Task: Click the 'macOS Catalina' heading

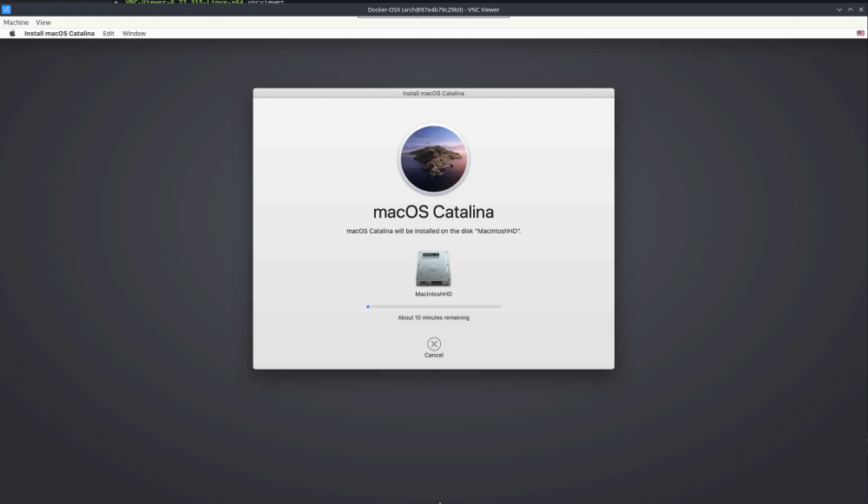Action: 433,212
